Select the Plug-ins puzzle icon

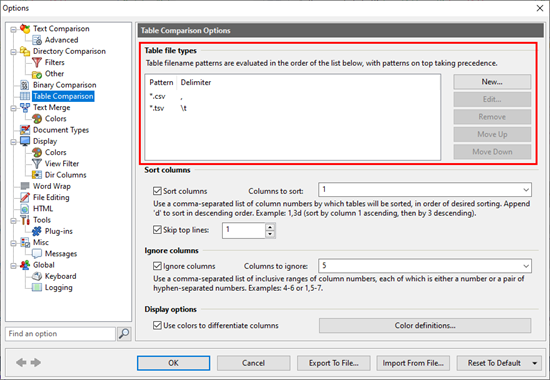coord(37,231)
